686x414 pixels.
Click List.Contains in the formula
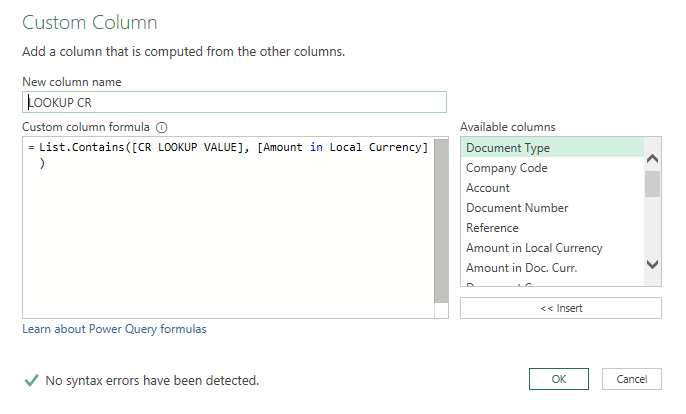click(x=82, y=147)
